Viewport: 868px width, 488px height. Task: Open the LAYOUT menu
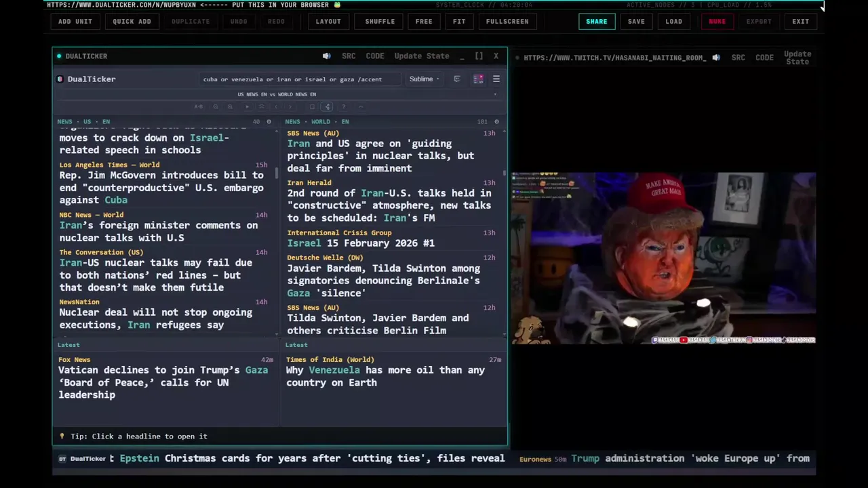coord(328,21)
